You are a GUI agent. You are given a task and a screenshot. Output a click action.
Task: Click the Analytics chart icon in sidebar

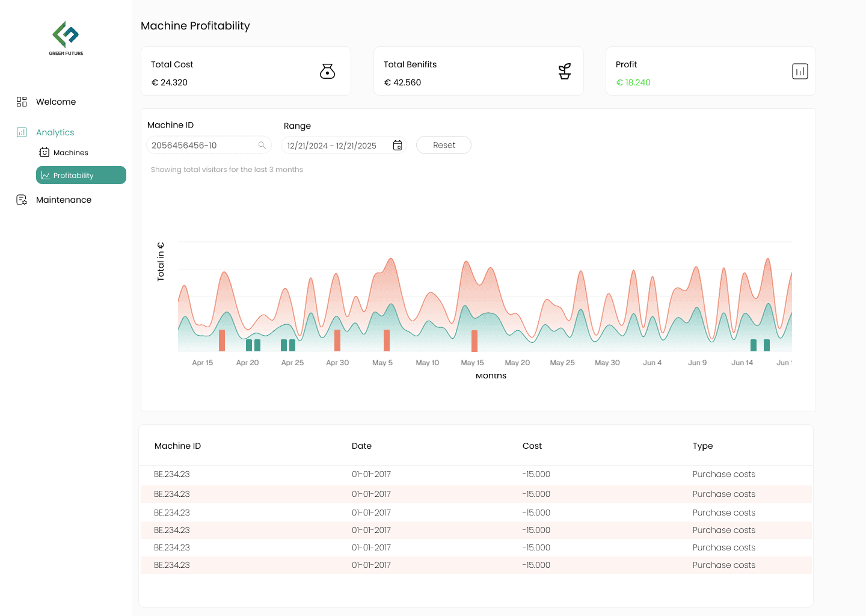click(x=22, y=132)
